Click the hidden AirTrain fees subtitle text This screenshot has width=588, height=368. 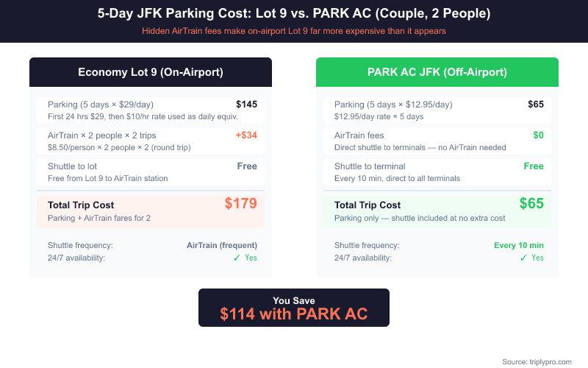coord(294,31)
